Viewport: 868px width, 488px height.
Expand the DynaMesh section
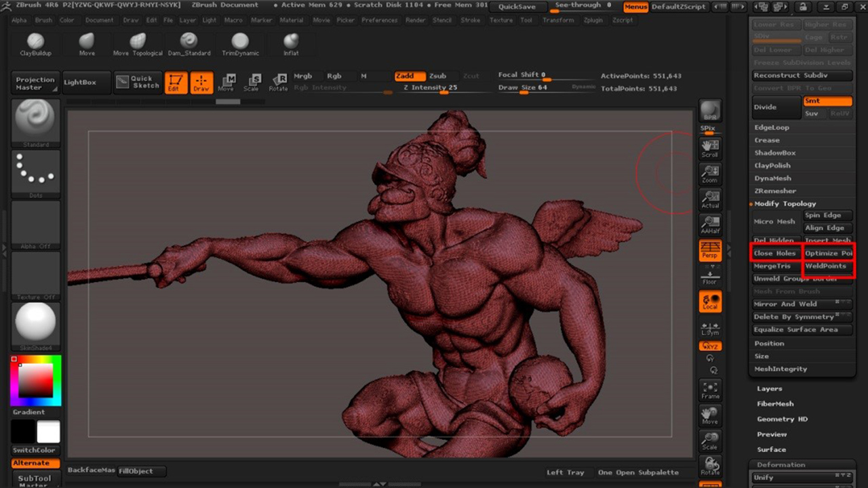(x=772, y=178)
